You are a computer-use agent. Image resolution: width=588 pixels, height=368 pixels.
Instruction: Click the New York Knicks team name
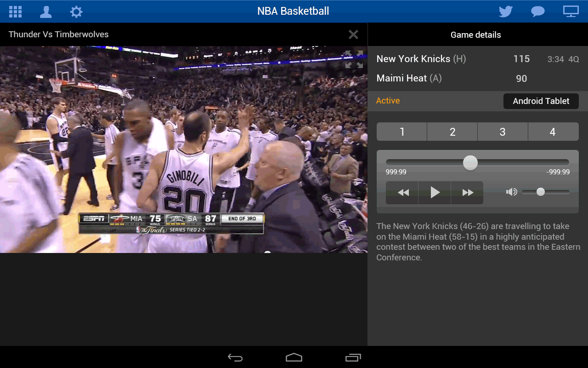[413, 59]
